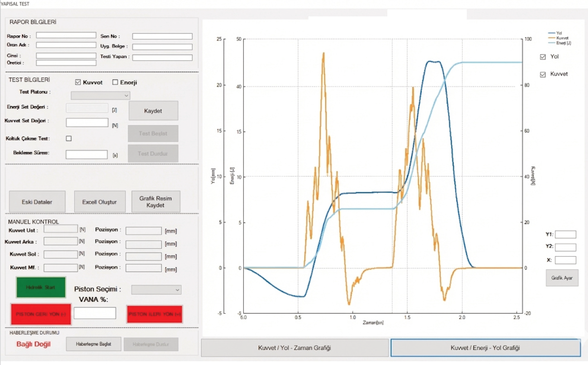588x365 pixels.
Task: Click Excell Oluştur button
Action: tap(99, 202)
